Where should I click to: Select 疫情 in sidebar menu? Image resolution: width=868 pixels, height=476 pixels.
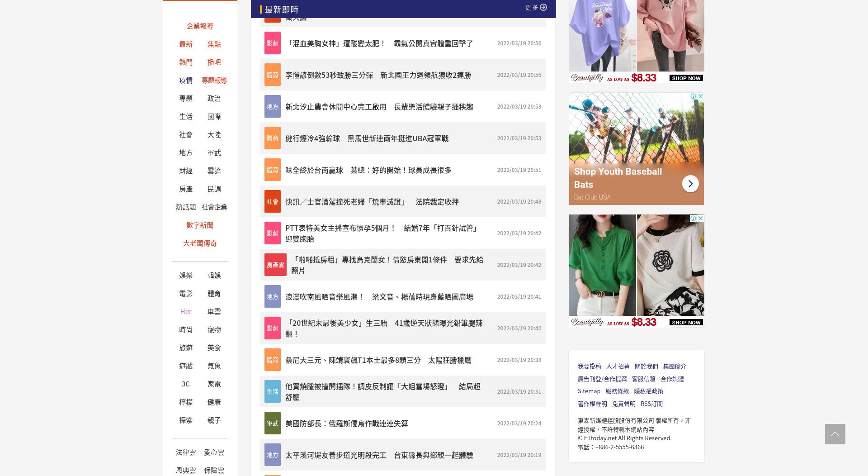coord(186,80)
